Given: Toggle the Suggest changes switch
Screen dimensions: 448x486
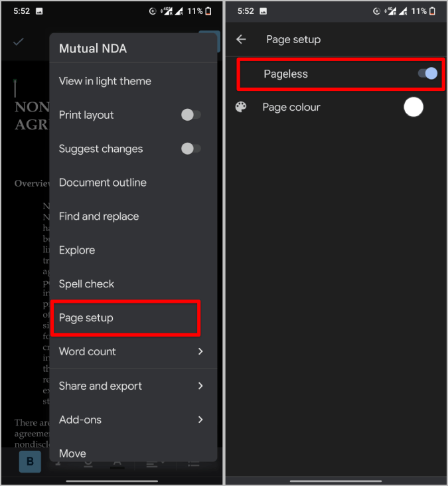Looking at the screenshot, I should coord(191,149).
